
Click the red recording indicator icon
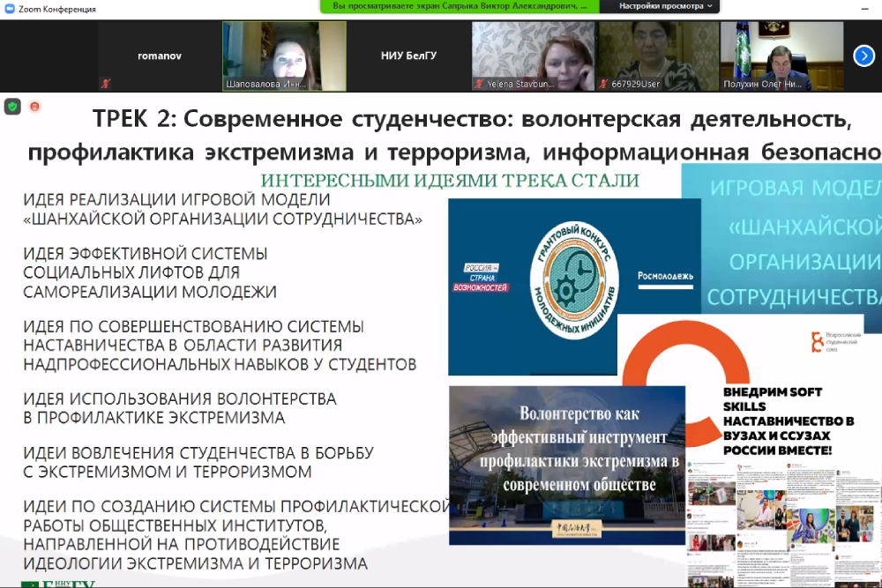click(34, 107)
